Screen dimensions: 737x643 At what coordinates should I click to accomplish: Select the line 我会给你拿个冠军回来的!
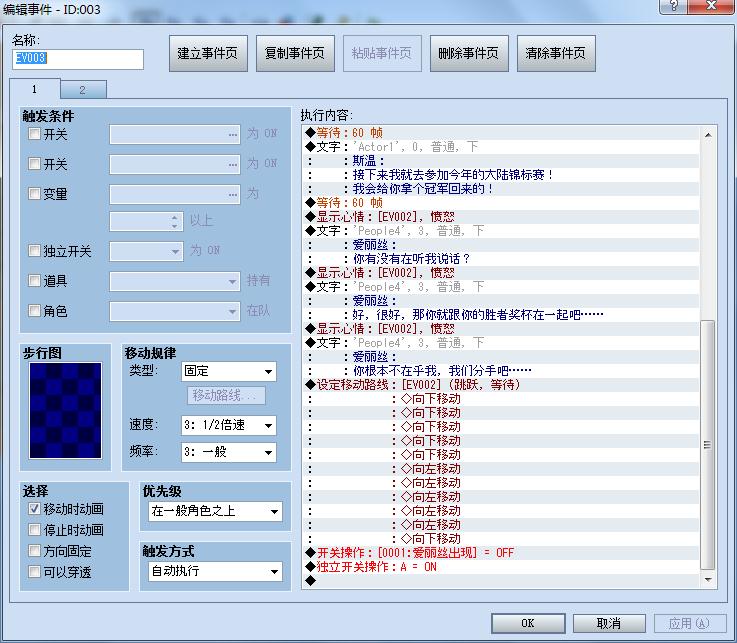(x=502, y=189)
